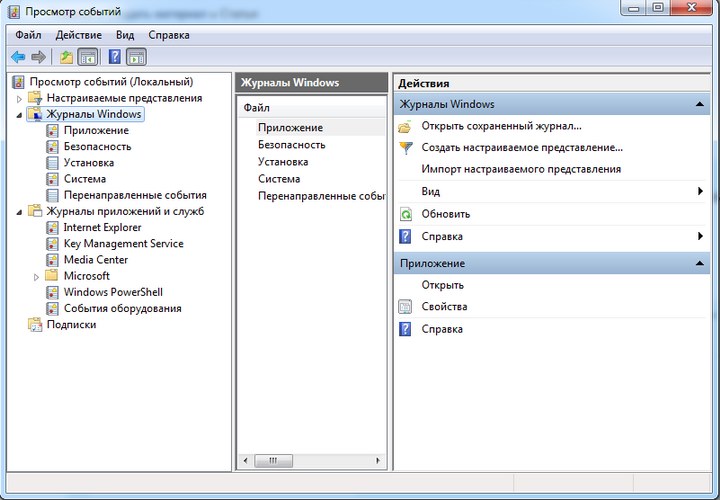
Task: Click the Windows PowerShell log icon
Action: tap(52, 292)
